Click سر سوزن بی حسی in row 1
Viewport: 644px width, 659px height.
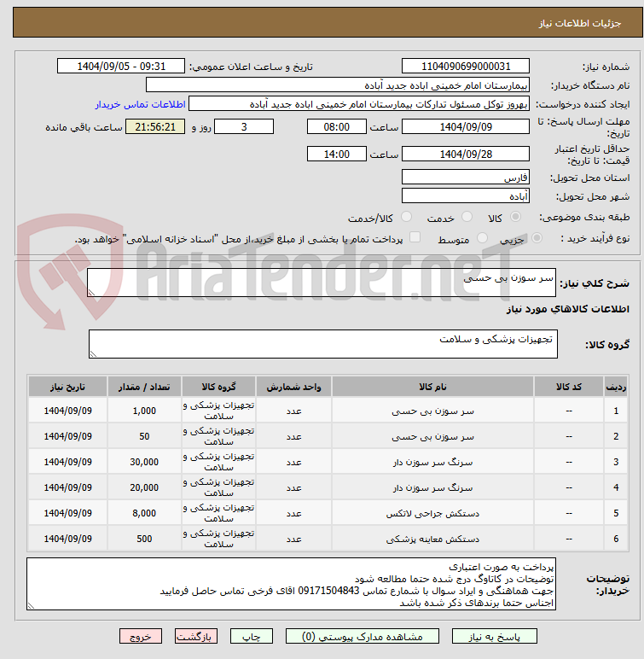pos(432,411)
